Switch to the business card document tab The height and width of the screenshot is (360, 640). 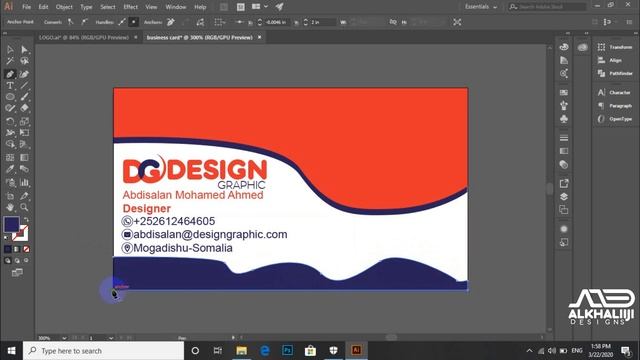point(200,37)
